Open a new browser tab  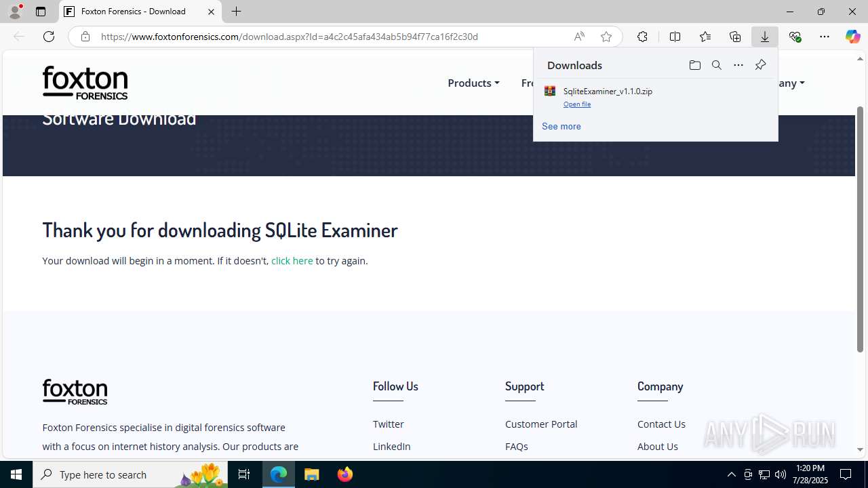coord(236,12)
